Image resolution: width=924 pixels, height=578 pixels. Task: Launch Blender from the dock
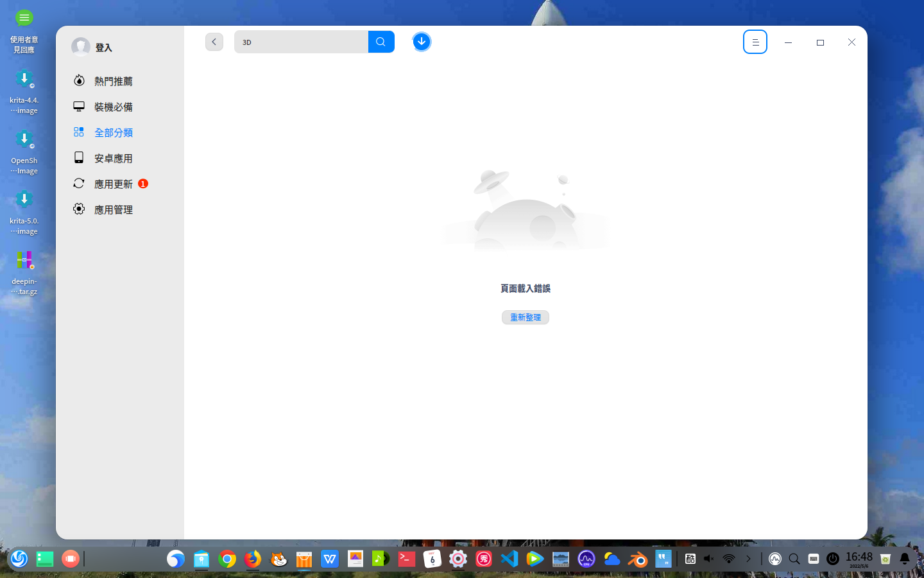(637, 559)
